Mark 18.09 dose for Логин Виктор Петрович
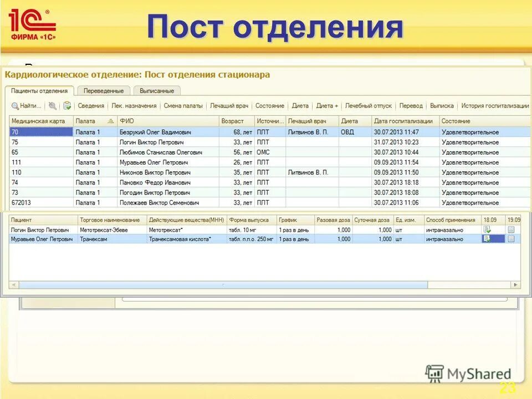Viewport: 532px width, 399px height. 487,228
